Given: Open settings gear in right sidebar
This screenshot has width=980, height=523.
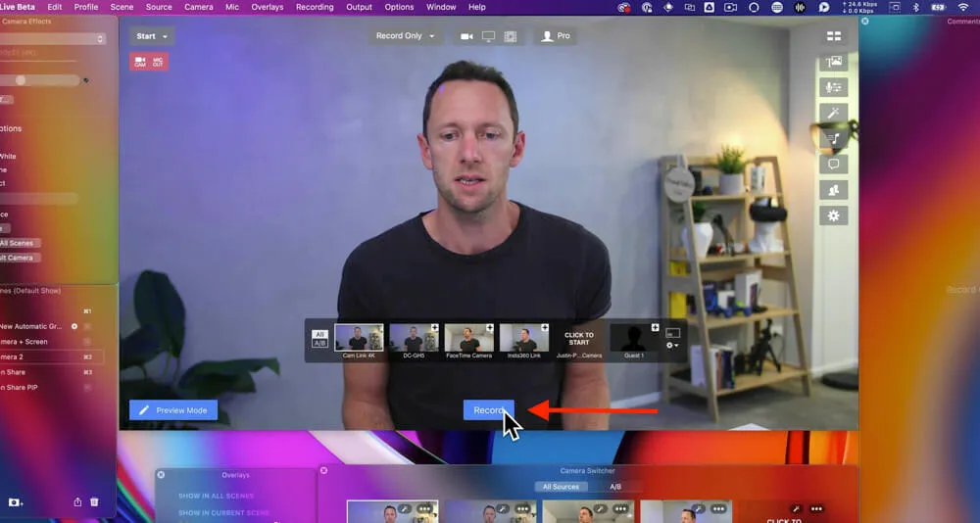Looking at the screenshot, I should tap(834, 215).
